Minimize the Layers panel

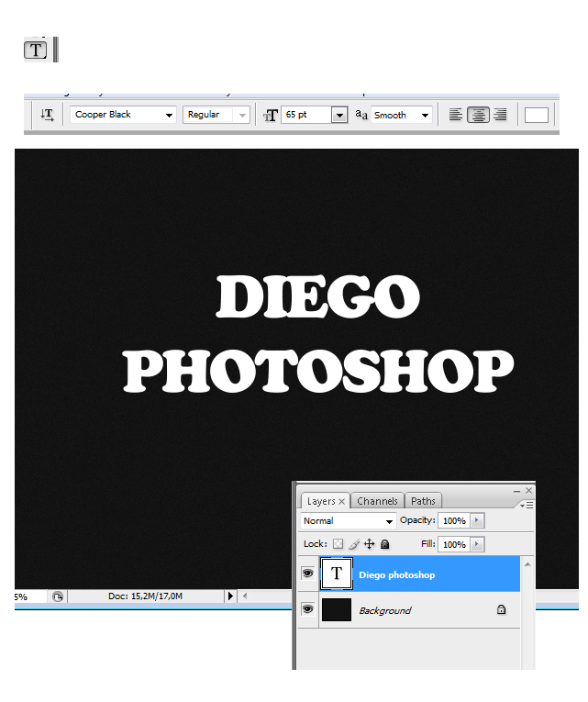516,491
